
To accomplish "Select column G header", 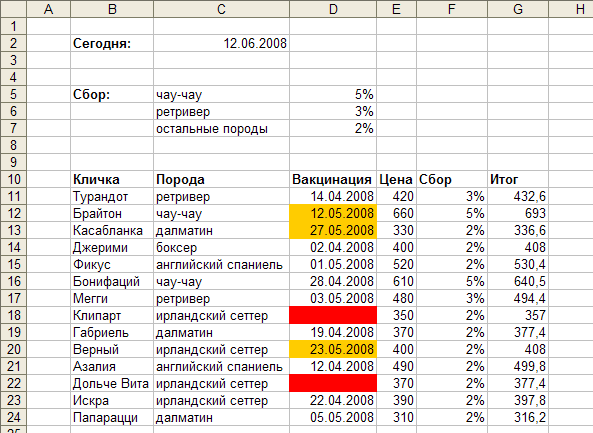I will click(x=518, y=9).
